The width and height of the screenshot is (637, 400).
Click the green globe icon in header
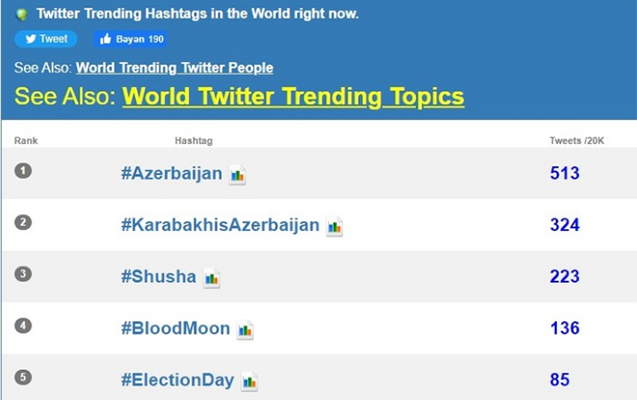pos(22,15)
